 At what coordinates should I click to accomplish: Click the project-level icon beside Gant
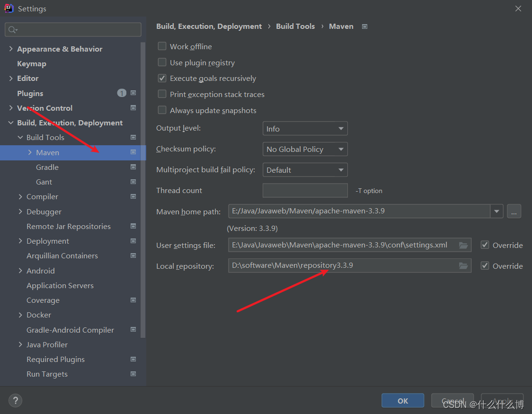(133, 182)
